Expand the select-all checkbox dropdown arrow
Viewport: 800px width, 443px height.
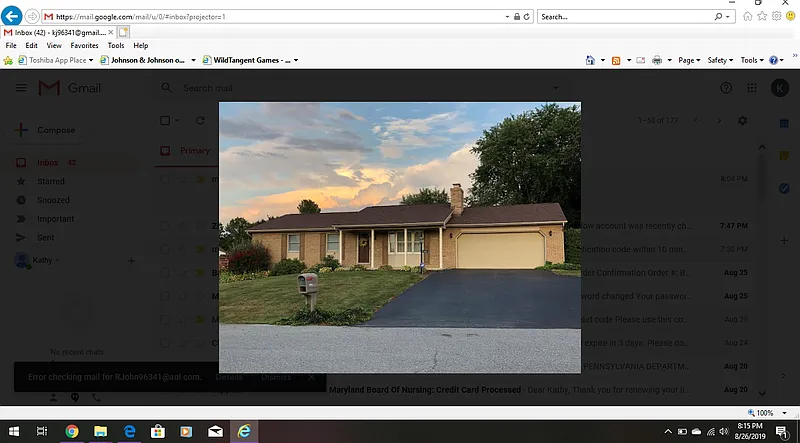pos(177,120)
